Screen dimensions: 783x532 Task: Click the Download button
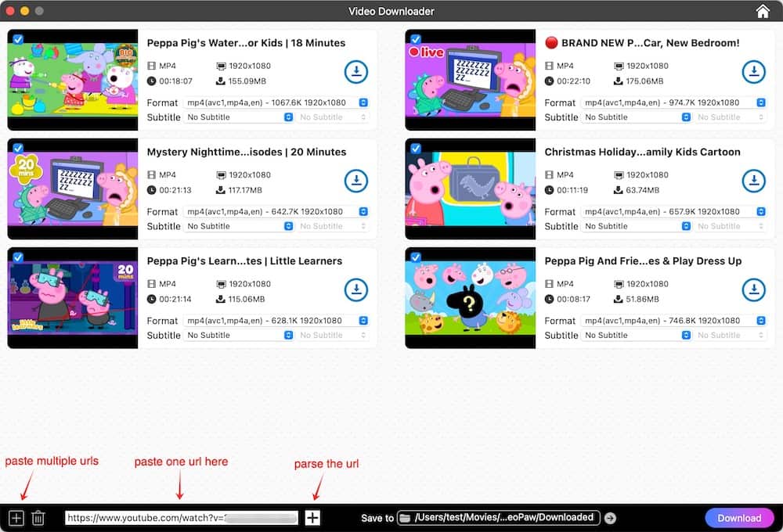tap(739, 518)
